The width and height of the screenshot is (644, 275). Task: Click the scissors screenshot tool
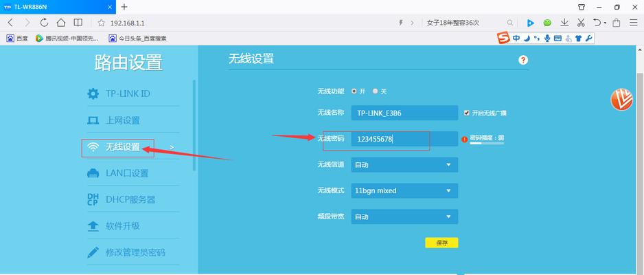581,23
